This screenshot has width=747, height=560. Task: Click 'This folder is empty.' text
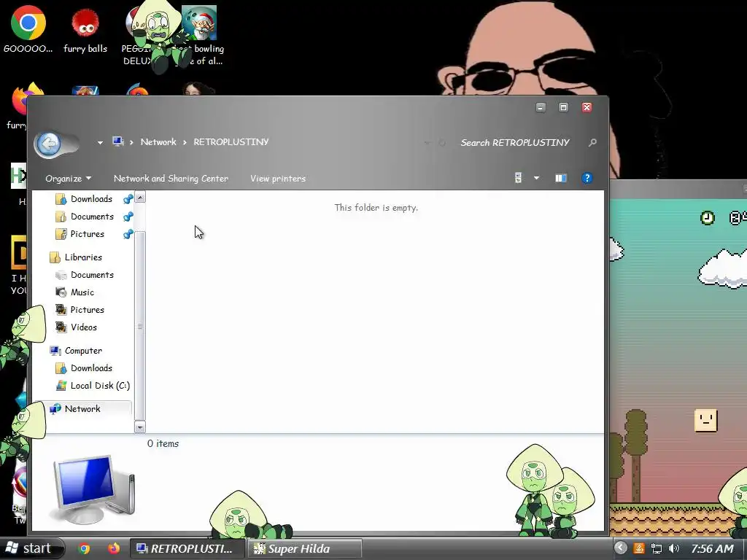376,208
